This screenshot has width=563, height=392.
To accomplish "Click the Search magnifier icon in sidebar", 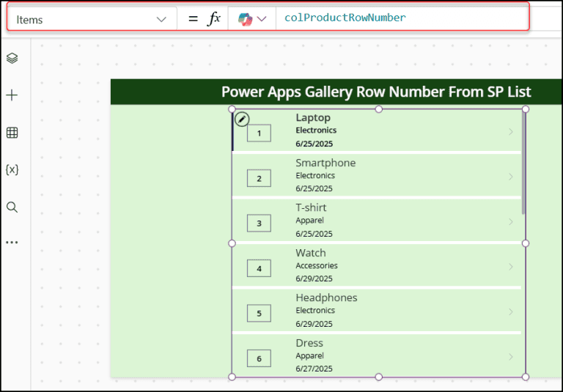I will (x=12, y=207).
